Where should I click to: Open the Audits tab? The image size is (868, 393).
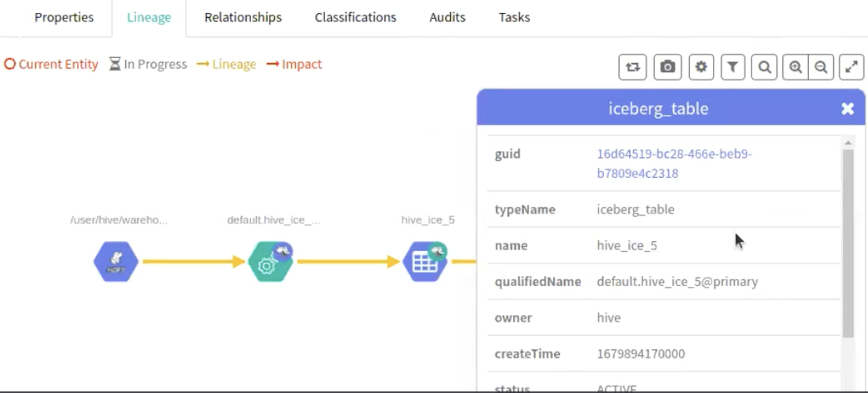pyautogui.click(x=447, y=17)
